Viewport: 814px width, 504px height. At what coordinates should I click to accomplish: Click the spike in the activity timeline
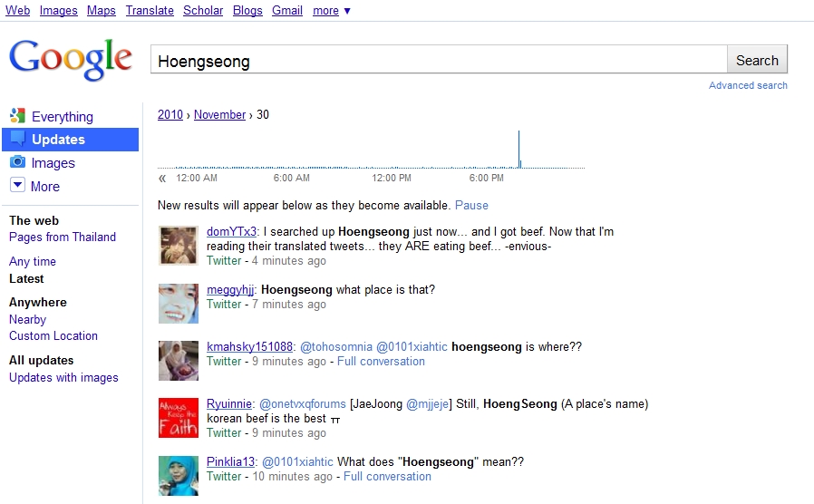coord(518,149)
